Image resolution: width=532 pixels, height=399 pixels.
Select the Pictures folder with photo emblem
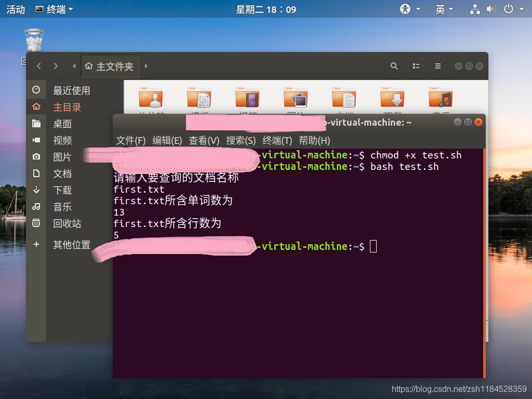pyautogui.click(x=296, y=97)
